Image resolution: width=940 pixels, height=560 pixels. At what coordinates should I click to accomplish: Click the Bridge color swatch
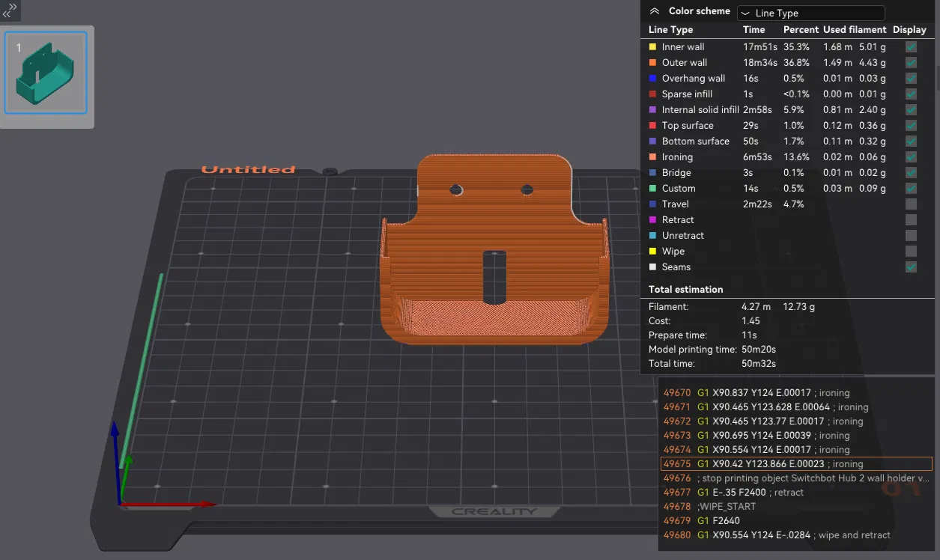click(x=652, y=172)
